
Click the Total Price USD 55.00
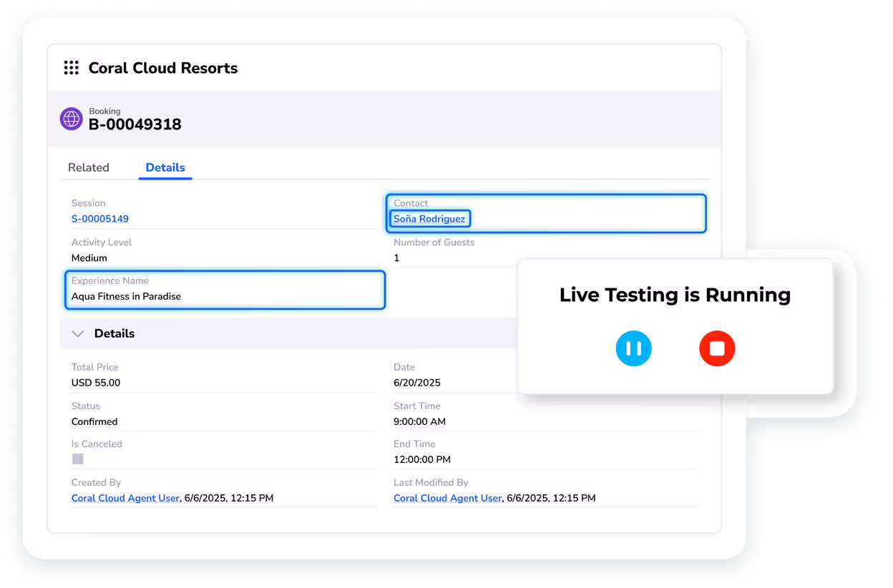(x=96, y=383)
